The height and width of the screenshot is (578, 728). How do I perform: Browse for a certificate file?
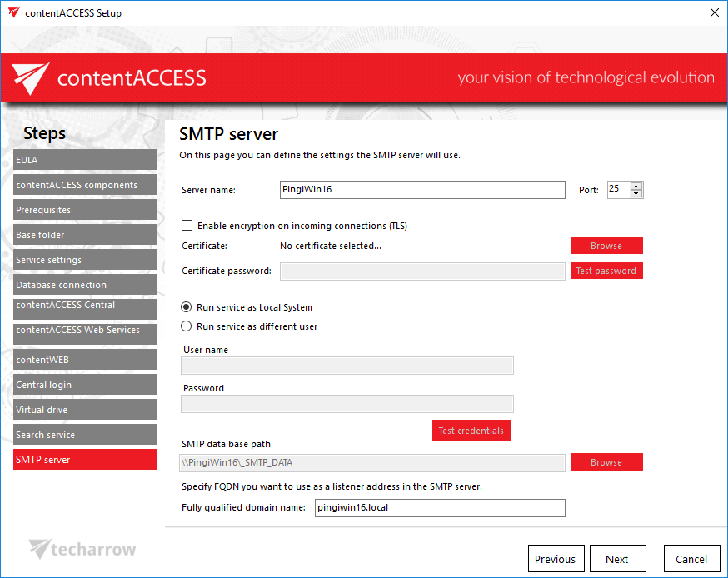[606, 246]
